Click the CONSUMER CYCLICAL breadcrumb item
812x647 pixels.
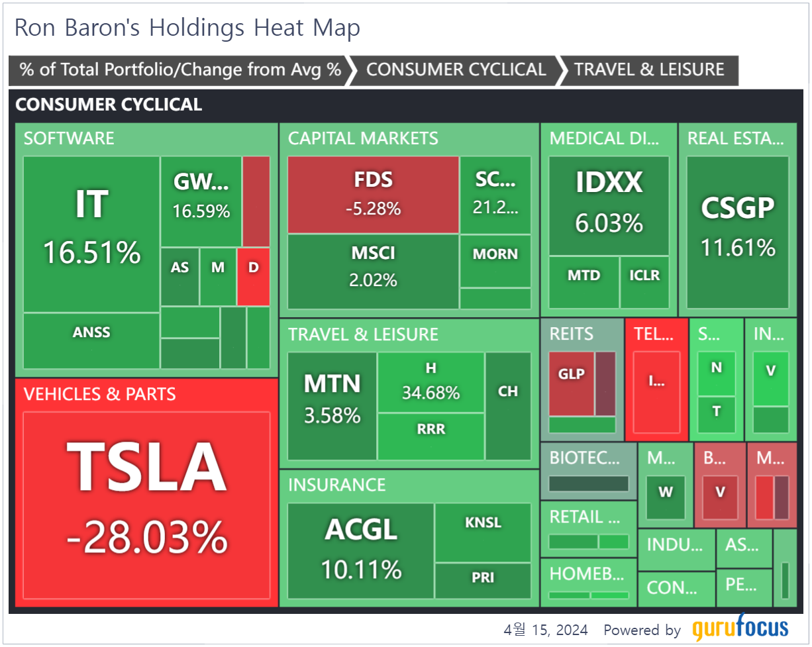(x=456, y=70)
